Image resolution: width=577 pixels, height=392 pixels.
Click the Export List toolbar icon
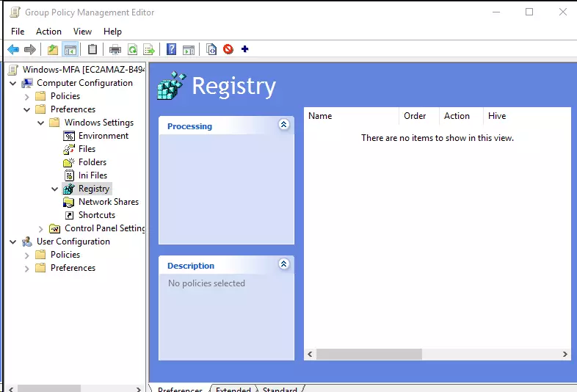(149, 49)
